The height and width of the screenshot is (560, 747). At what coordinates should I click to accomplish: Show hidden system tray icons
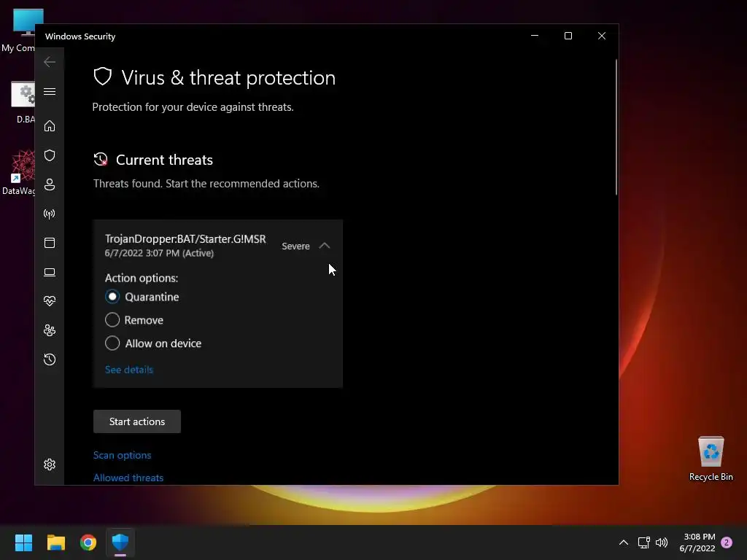[x=623, y=542]
